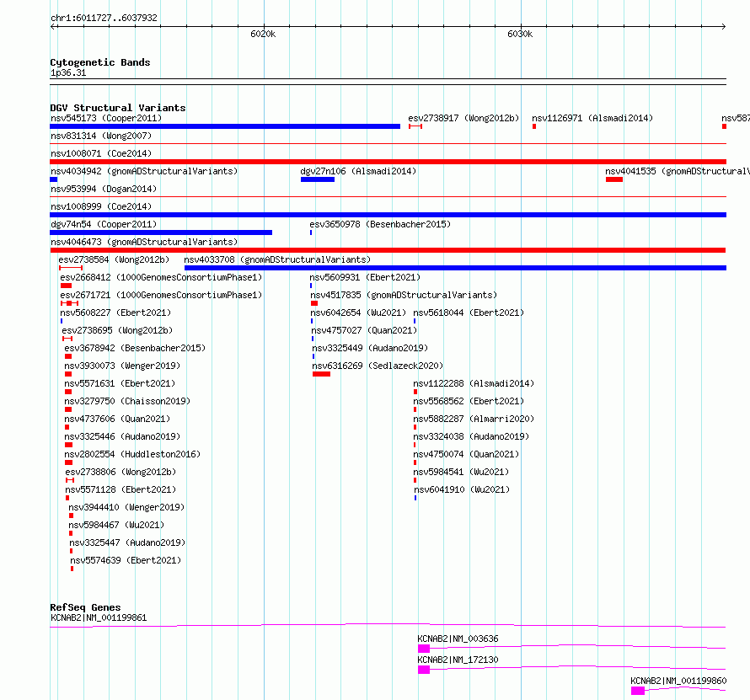Viewport: 750px width, 700px height.
Task: Select the blue nsv545173 variant bar
Action: [x=225, y=126]
